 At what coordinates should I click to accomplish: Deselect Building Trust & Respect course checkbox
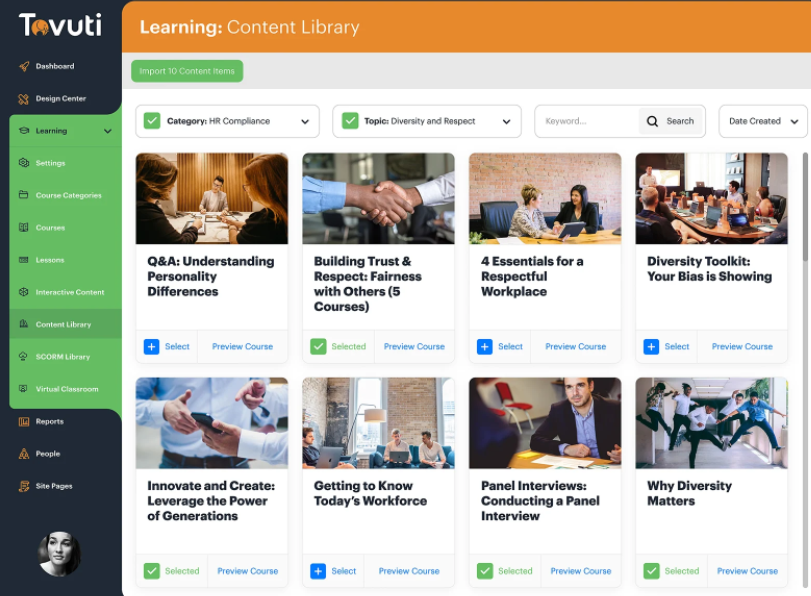[318, 347]
